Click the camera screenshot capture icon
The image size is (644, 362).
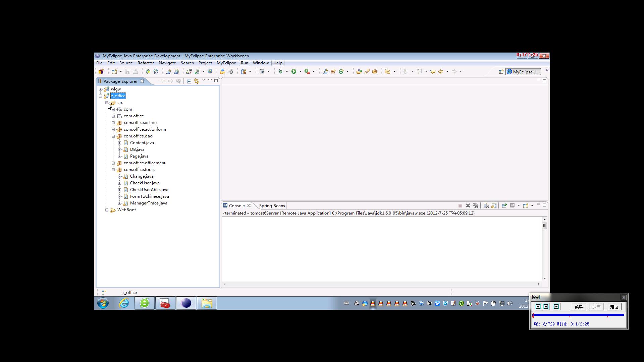tap(262, 71)
